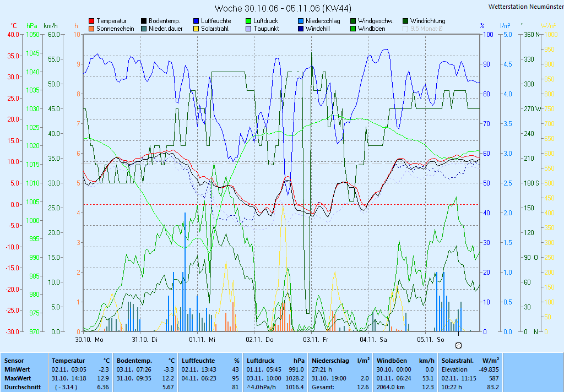The height and width of the screenshot is (392, 564).
Task: Click the 'Wetterstation Neumünster' label
Action: pyautogui.click(x=526, y=7)
